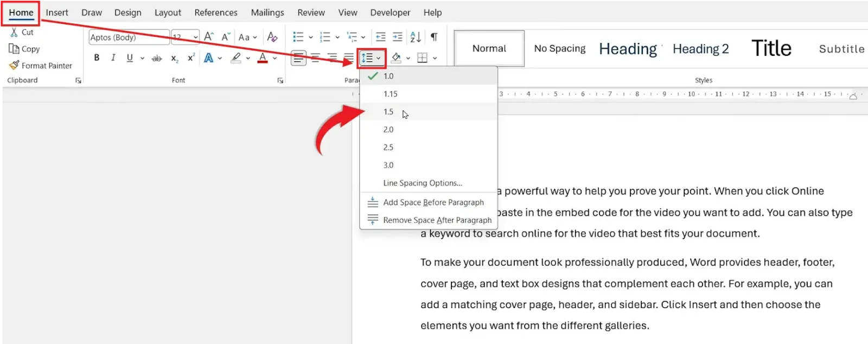
Task: Switch to the Draw tab
Action: [x=92, y=12]
